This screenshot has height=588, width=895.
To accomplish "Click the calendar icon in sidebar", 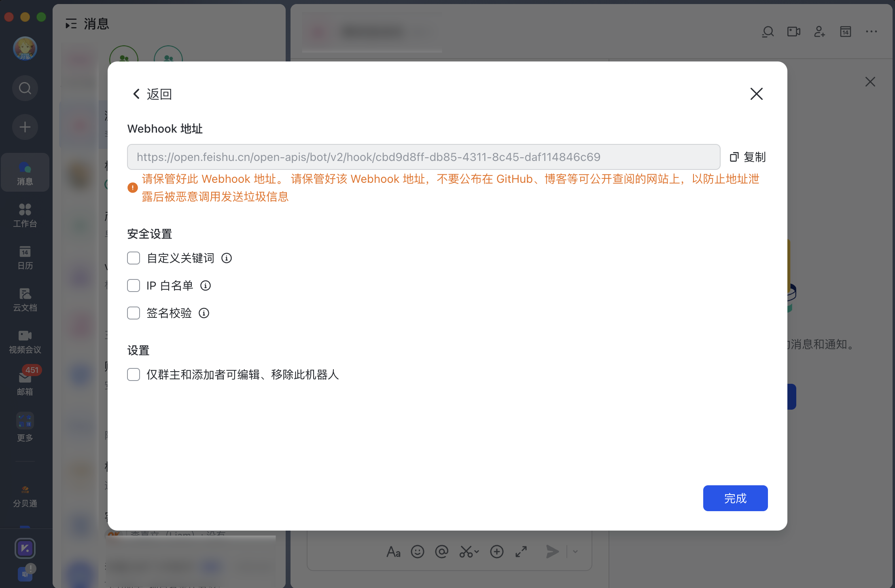I will pos(25,257).
